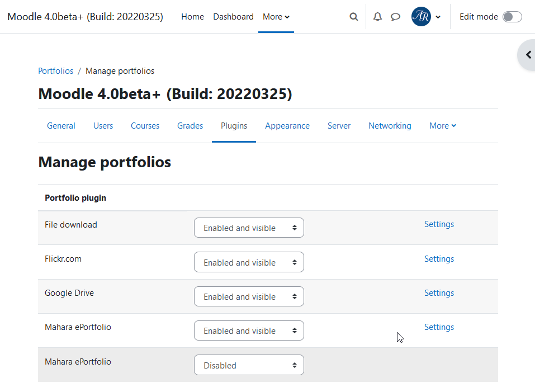Screen dimensions: 535x392
Task: Click the Google Drive plugin name
Action: [69, 293]
